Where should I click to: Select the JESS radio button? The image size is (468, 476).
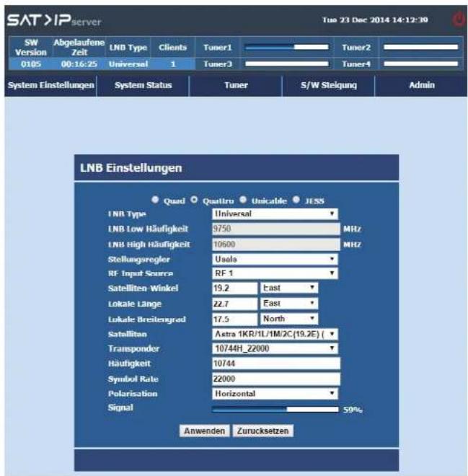[296, 200]
